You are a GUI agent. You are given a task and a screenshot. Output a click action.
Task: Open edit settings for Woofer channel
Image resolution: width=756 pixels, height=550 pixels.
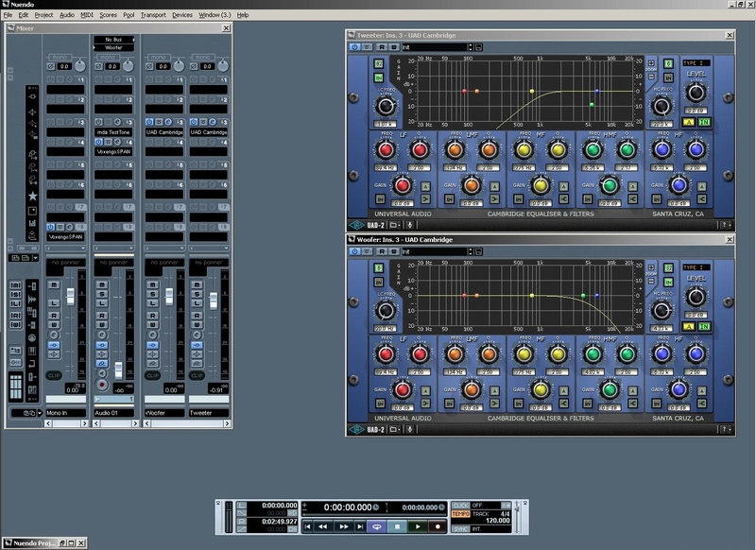(153, 335)
